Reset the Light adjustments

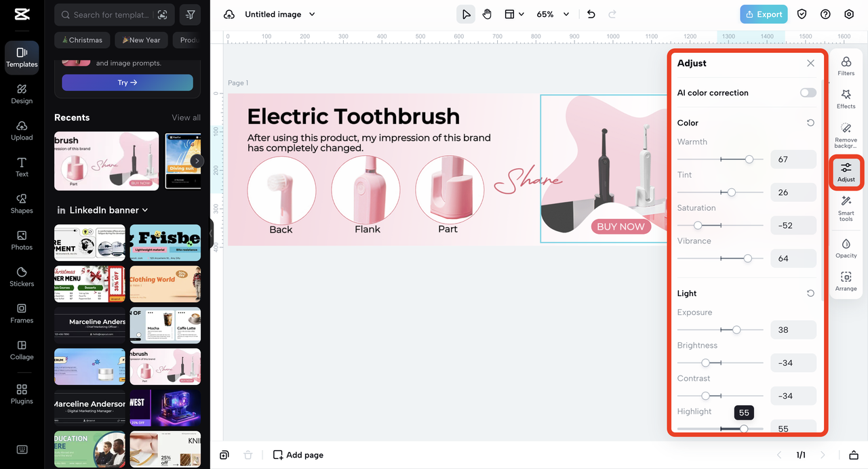[x=810, y=293]
